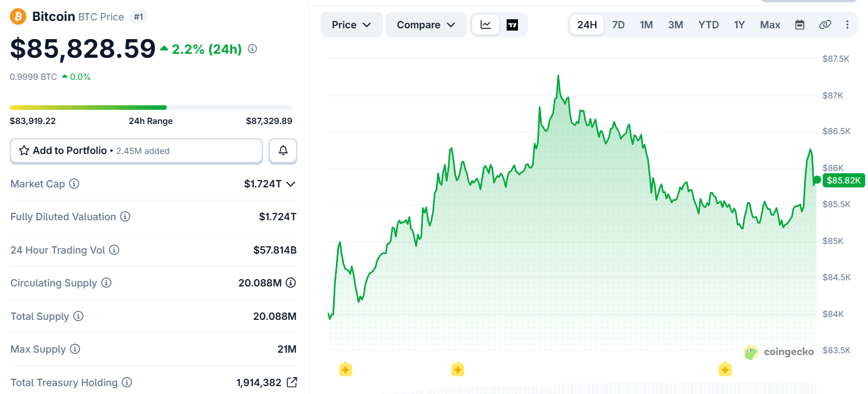868x394 pixels.
Task: Click the 21M max supply value
Action: coord(287,349)
